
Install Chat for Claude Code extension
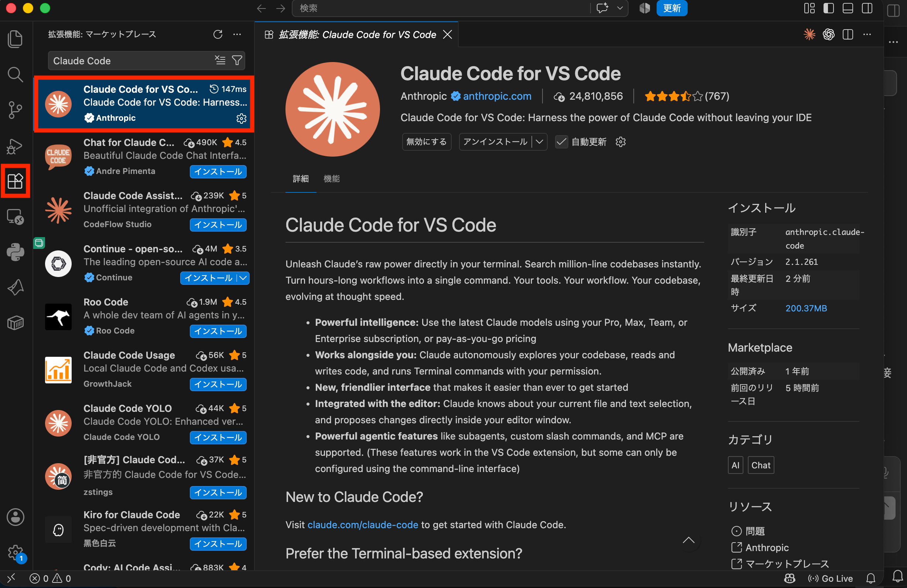coord(218,171)
